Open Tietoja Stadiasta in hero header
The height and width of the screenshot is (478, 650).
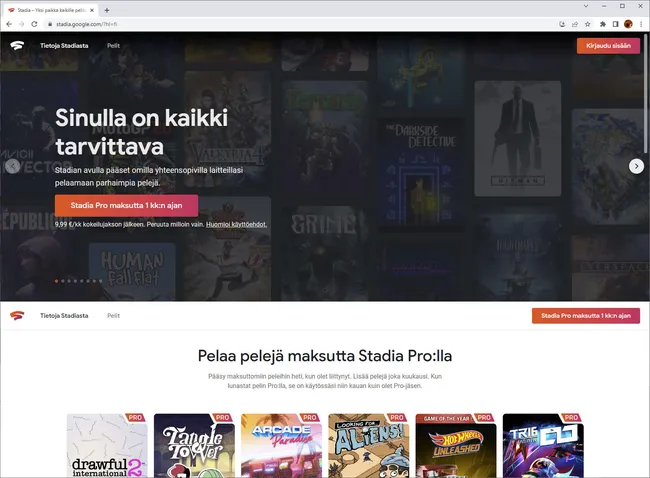click(x=64, y=46)
